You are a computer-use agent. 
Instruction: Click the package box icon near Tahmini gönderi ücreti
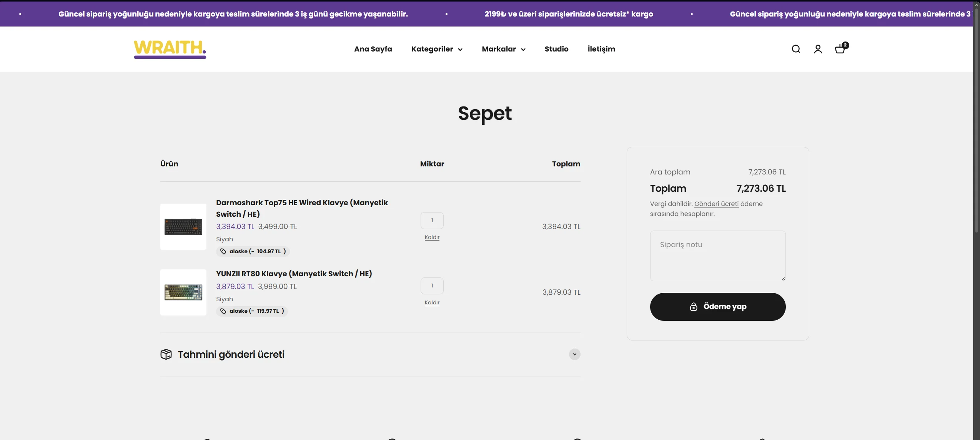click(x=166, y=354)
